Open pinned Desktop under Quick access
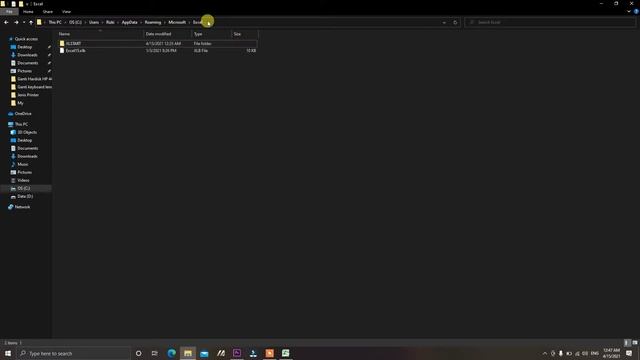This screenshot has height=360, width=640. point(24,47)
